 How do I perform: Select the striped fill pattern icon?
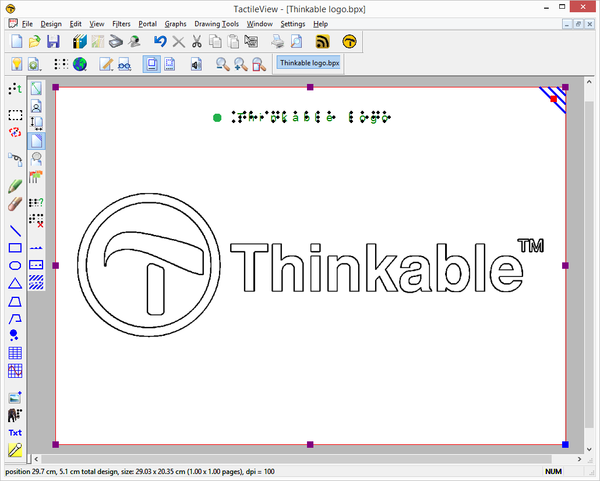(36, 282)
